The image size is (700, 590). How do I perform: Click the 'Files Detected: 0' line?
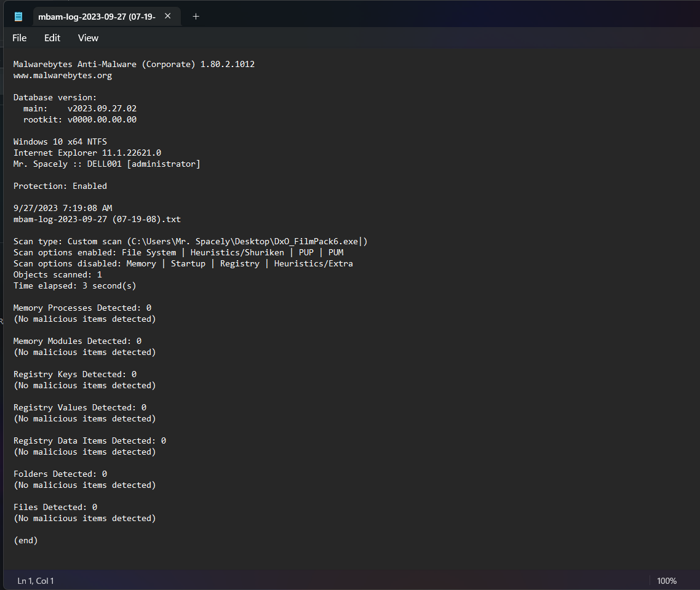55,507
